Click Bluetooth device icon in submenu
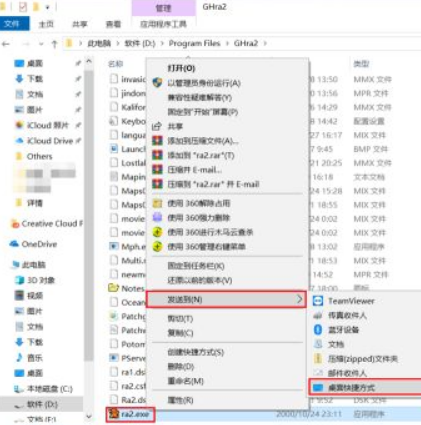 coord(318,330)
